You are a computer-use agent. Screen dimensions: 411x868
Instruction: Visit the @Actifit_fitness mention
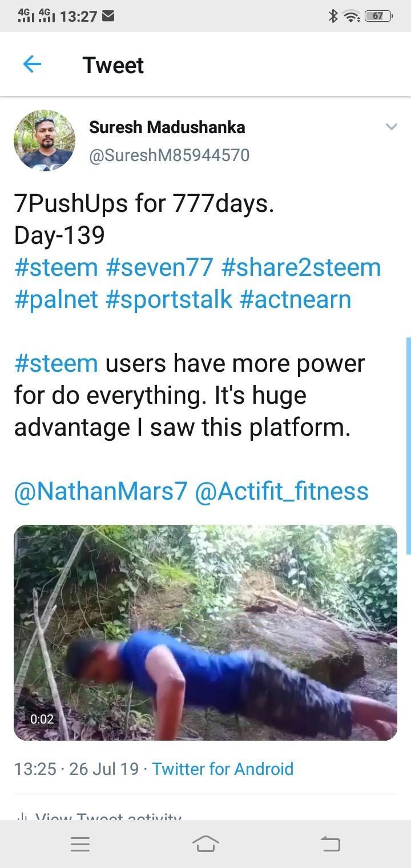click(281, 491)
